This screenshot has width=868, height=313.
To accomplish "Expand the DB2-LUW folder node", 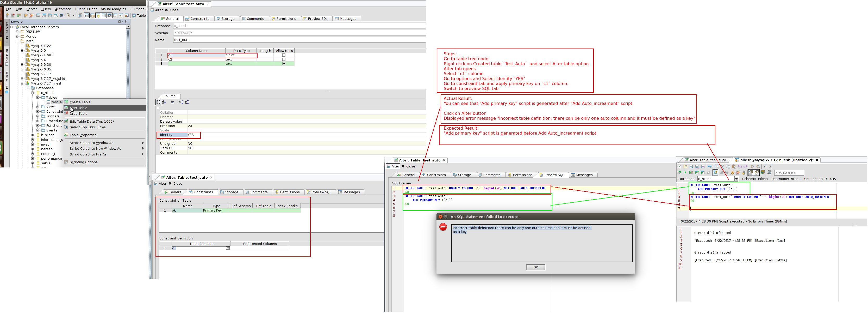I will pyautogui.click(x=17, y=32).
